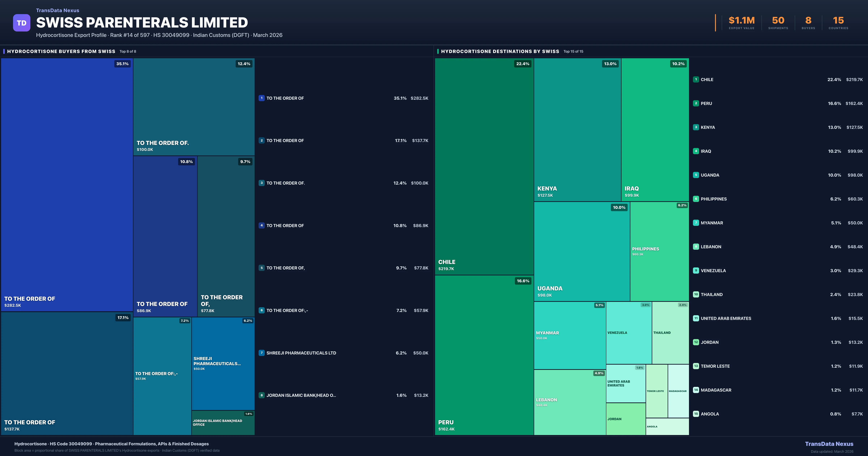
Task: Click the badge numbered 4 next to IRAQ
Action: coord(696,151)
